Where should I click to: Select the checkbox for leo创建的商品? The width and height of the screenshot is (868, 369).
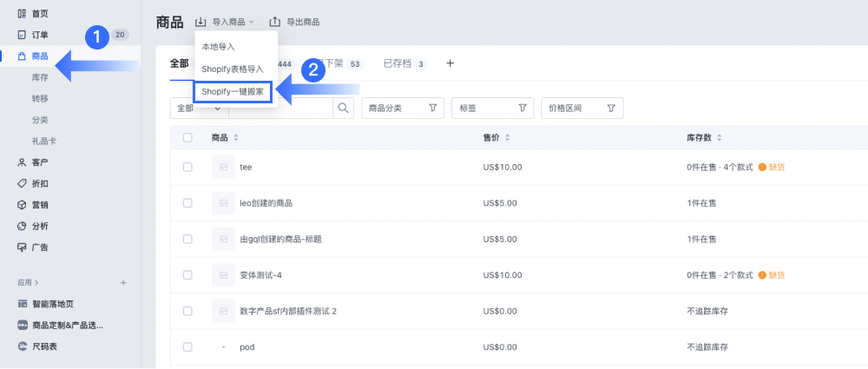[x=187, y=202]
